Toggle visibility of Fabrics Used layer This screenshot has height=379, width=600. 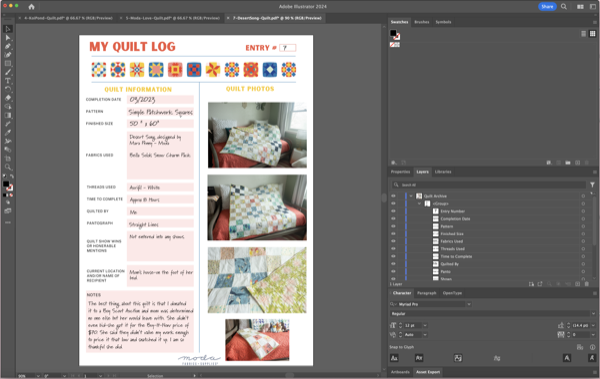(393, 241)
